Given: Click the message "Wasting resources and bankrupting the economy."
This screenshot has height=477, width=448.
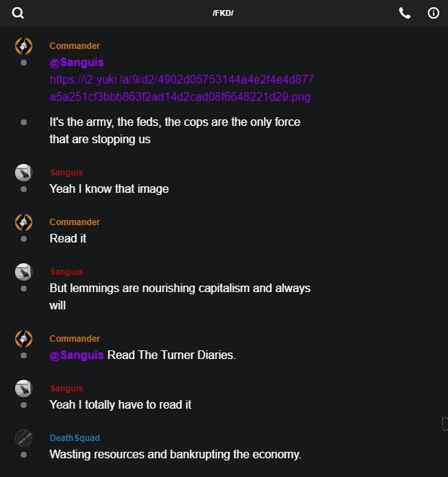Looking at the screenshot, I should click(175, 454).
